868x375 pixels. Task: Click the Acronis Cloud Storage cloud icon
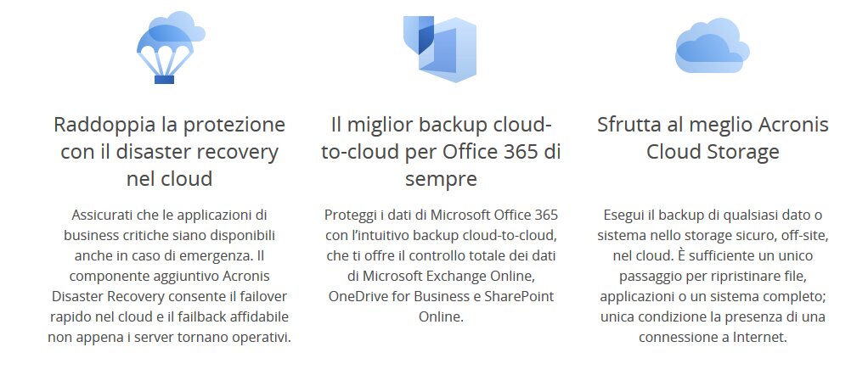coord(713,45)
